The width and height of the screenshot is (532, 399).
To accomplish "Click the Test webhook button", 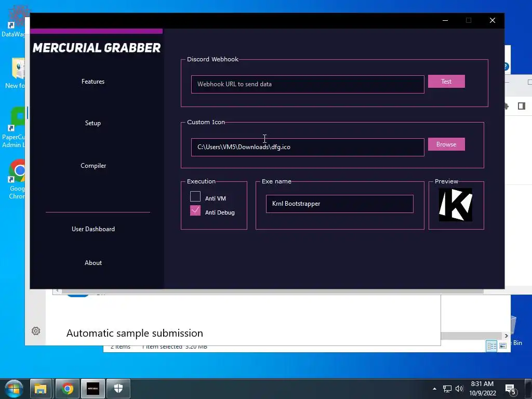I will (446, 82).
